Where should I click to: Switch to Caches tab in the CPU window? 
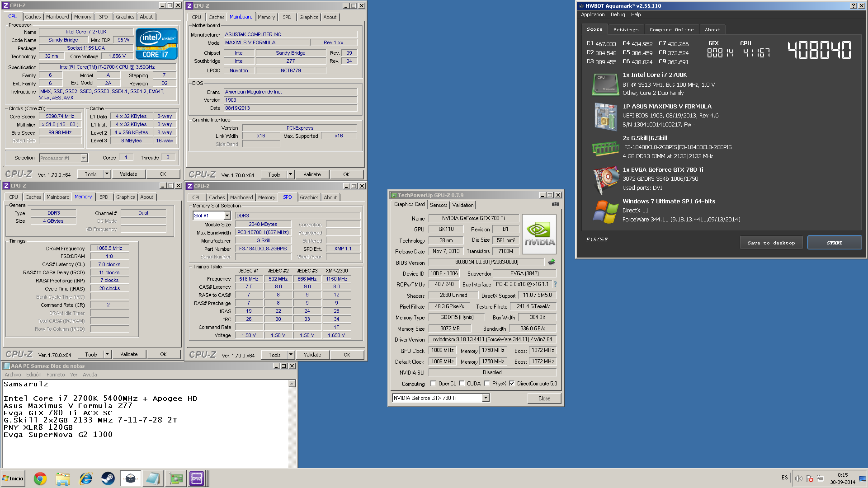(33, 17)
